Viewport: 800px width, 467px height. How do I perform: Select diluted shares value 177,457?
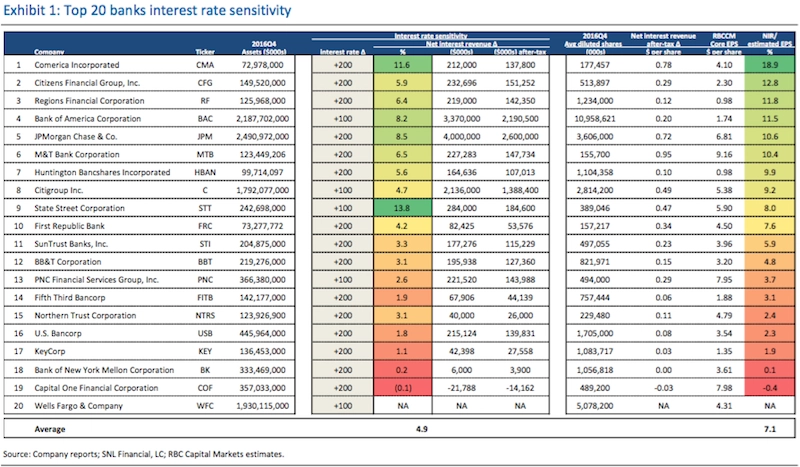click(595, 65)
